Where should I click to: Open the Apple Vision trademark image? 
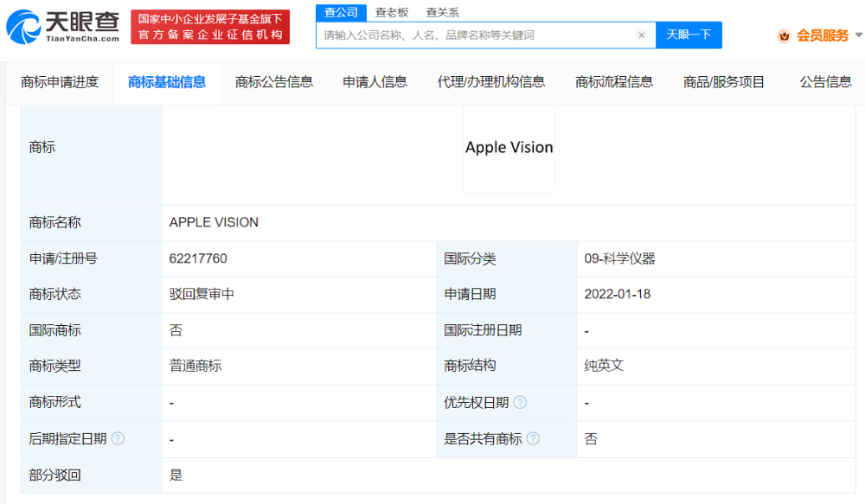(x=509, y=148)
